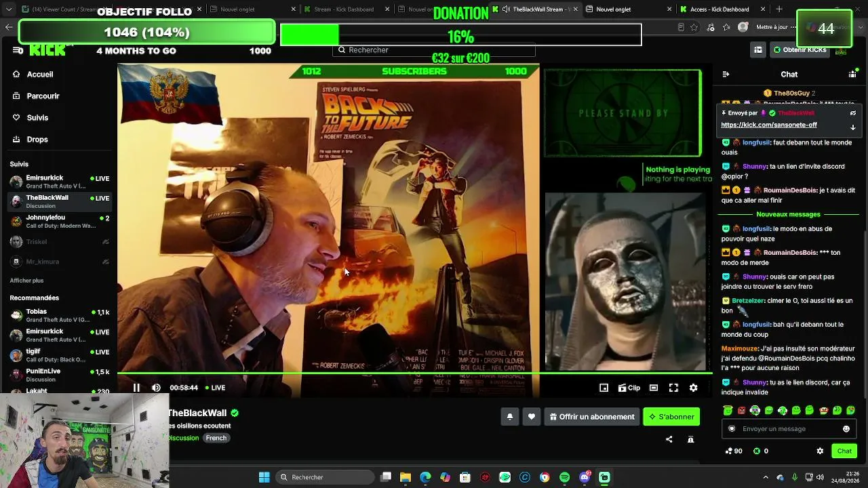This screenshot has height=488, width=868.
Task: Pause the stream video
Action: pyautogui.click(x=136, y=388)
